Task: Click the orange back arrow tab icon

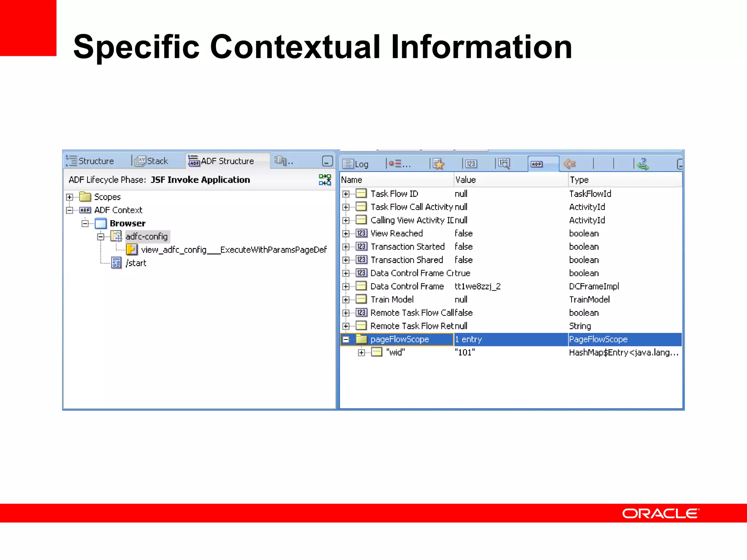Action: [569, 164]
